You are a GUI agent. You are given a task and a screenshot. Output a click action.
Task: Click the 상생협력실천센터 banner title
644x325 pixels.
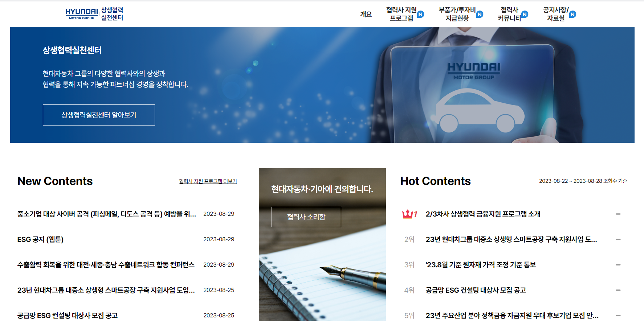(72, 50)
